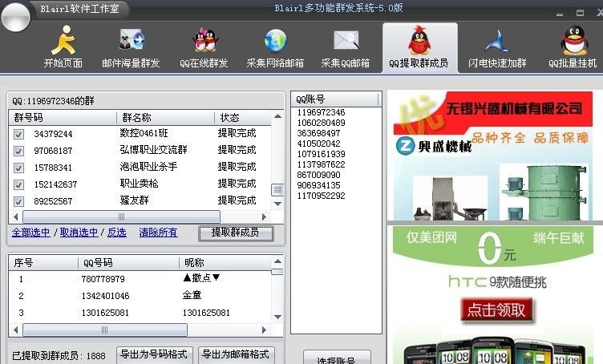Open the 采集QQ邮箱 envelope icon
The image size is (603, 364).
tap(346, 40)
